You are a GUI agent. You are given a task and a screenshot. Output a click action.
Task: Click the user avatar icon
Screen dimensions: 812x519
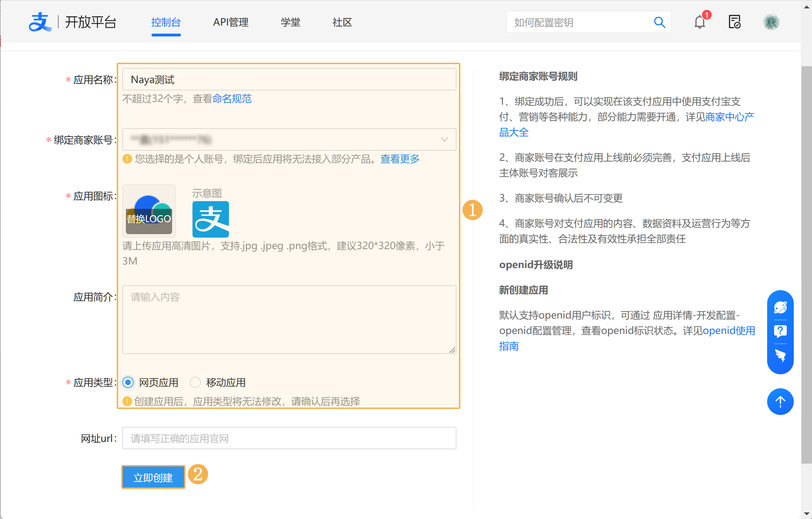tap(771, 22)
